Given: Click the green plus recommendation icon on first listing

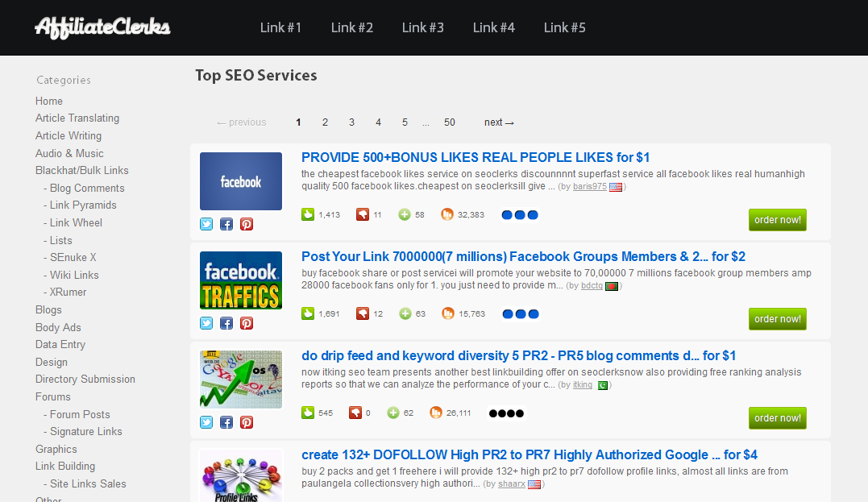Looking at the screenshot, I should [405, 214].
